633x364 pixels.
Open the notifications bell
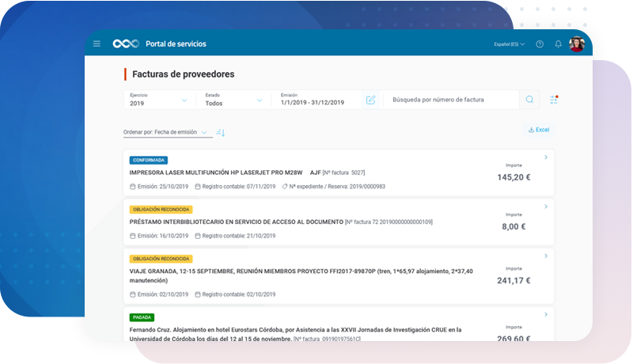point(559,44)
